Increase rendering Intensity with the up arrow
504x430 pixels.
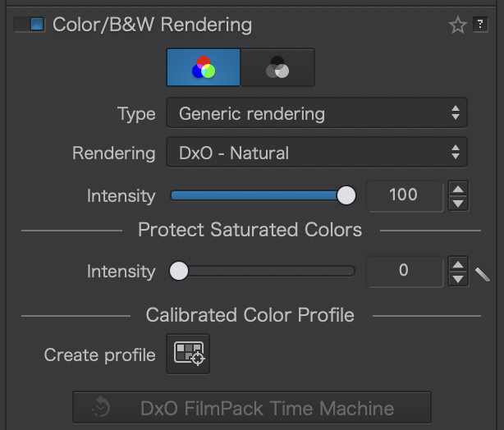tap(459, 188)
